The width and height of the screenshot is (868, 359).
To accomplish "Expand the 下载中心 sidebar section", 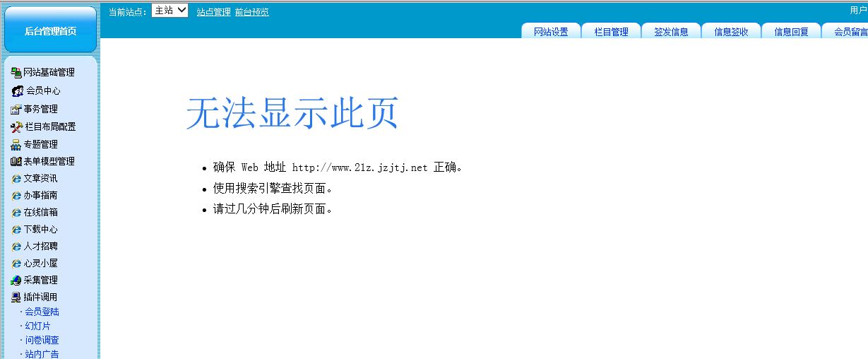I will coord(40,229).
